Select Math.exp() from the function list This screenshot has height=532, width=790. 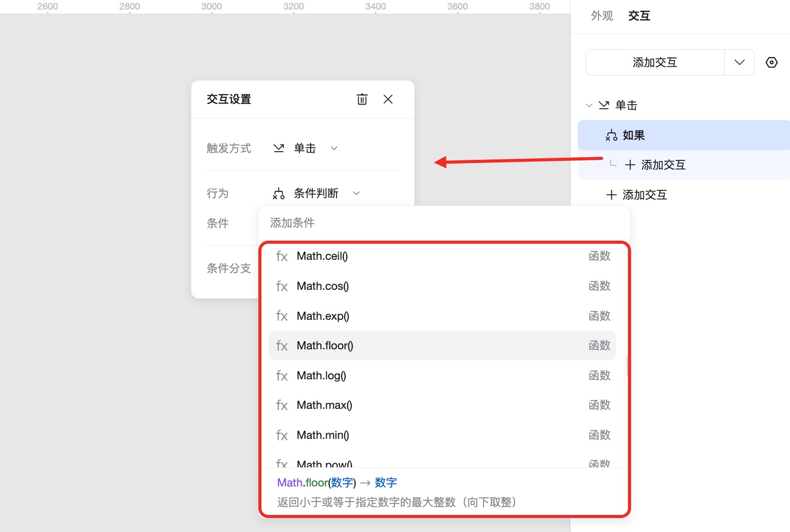[323, 316]
